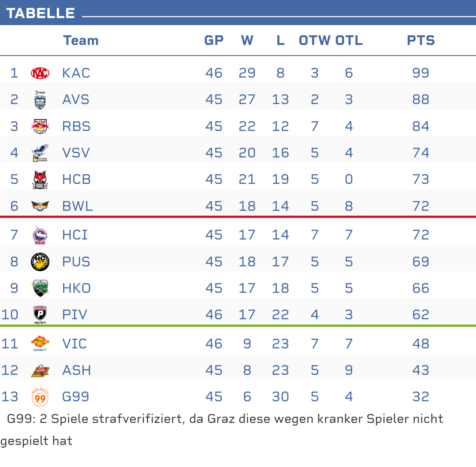Click the VIC Capitals logo
Screen dimensions: 476x467
coord(40,344)
